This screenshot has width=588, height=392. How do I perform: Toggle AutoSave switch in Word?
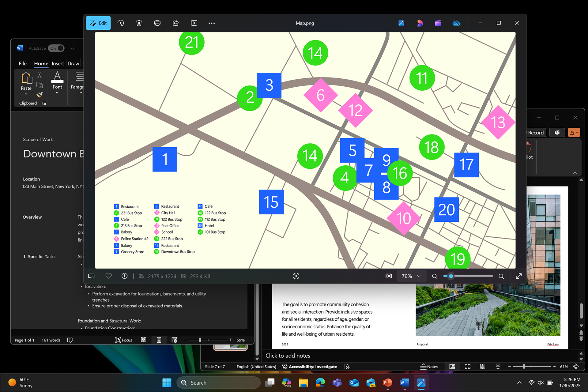click(57, 48)
